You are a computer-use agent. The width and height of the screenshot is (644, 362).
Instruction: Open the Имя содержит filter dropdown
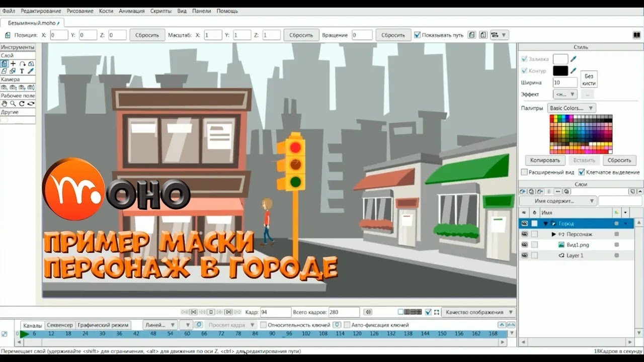point(558,201)
